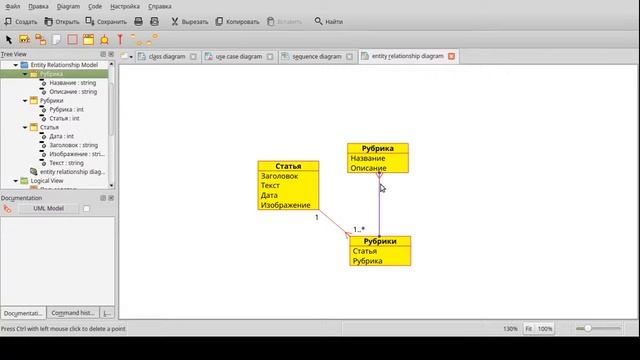Select the Command history bottom tab

73,313
